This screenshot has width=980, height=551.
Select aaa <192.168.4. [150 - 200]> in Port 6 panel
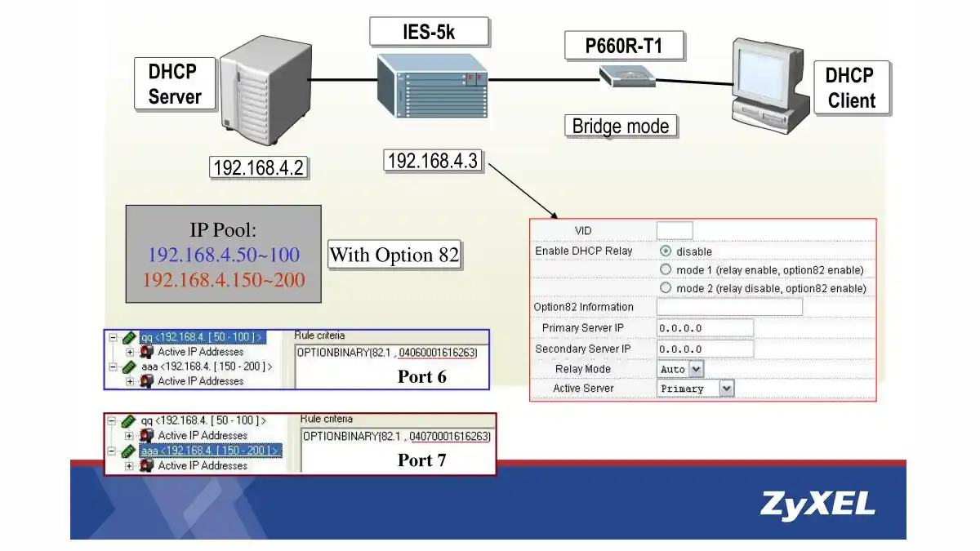pos(207,367)
